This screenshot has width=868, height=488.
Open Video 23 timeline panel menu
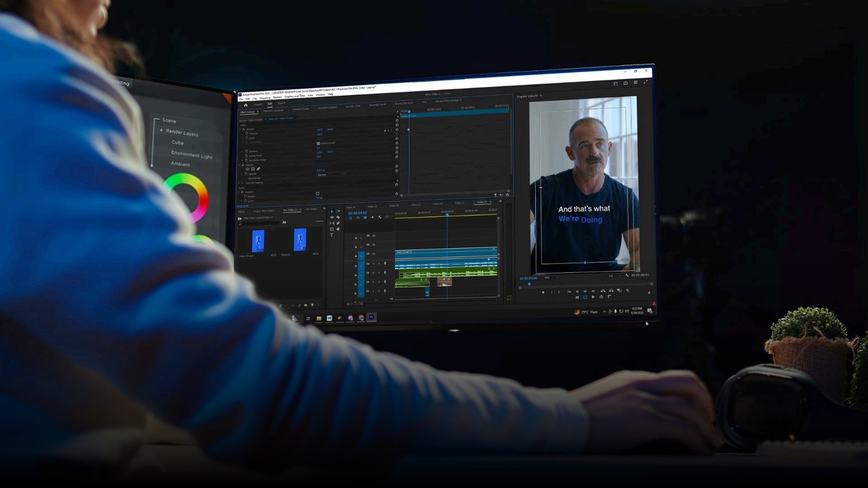coord(490,202)
